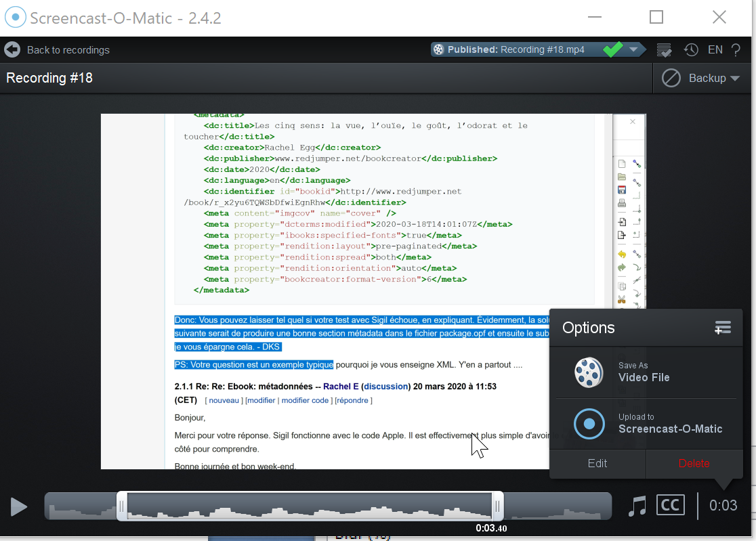Click the left trim handle on timeline
Image resolution: width=756 pixels, height=541 pixels.
tap(122, 506)
